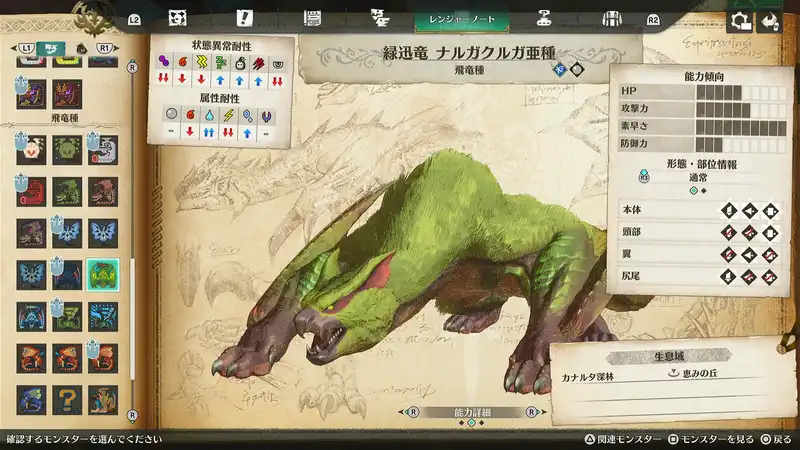Click the 能力詳細 page label
Image resolution: width=800 pixels, height=450 pixels.
pyautogui.click(x=472, y=412)
